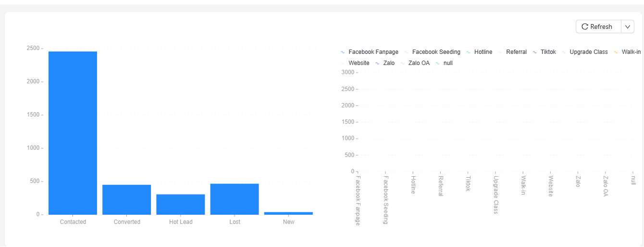Click the Walk-in legend line icon
This screenshot has width=644, height=247.
616,52
